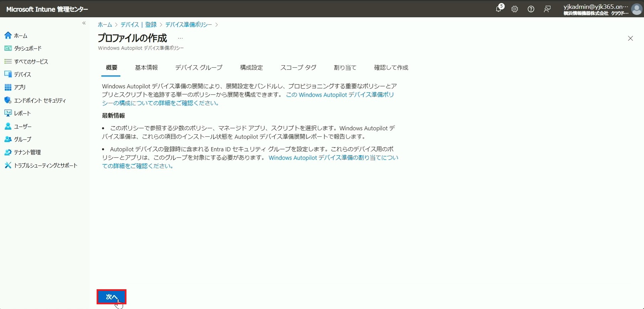The height and width of the screenshot is (309, 644).
Task: Click the ホーム house icon in sidebar
Action: pos(8,35)
